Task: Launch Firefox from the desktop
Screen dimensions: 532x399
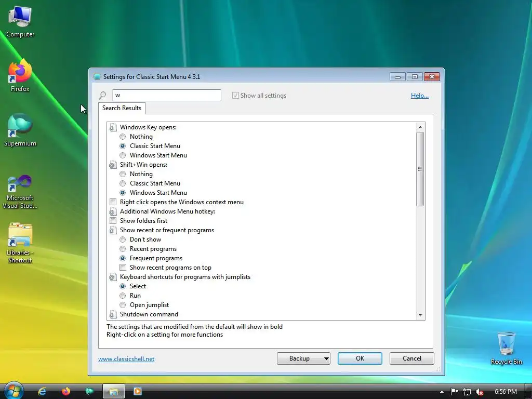Action: [x=20, y=76]
